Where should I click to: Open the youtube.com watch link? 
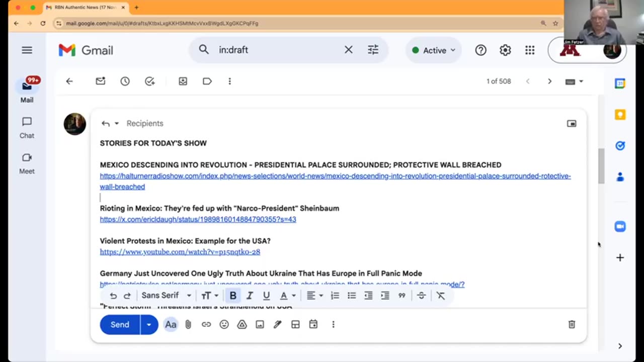(x=180, y=252)
